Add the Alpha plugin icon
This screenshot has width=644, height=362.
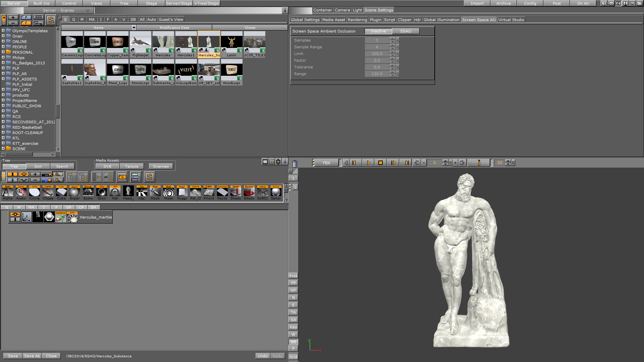tap(7, 192)
